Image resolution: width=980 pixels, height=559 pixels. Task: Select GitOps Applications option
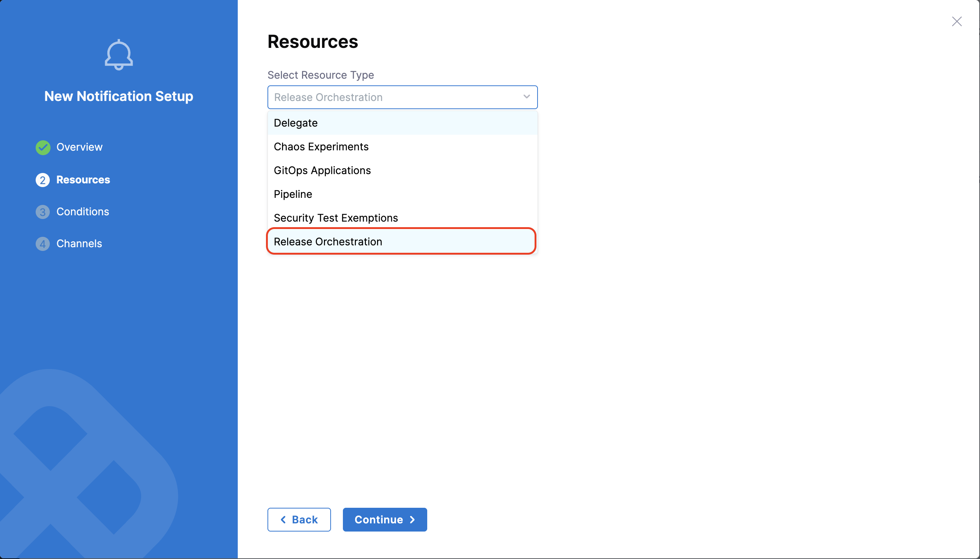click(x=402, y=170)
